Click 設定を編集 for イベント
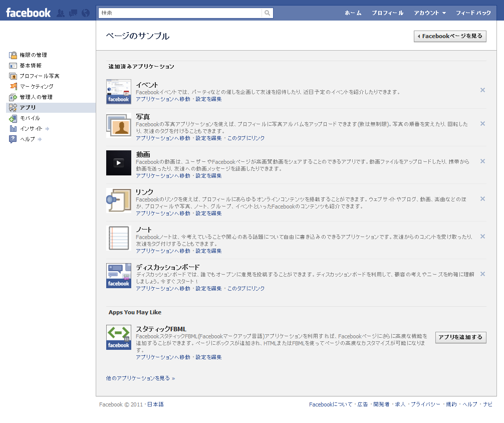The height and width of the screenshot is (423, 504). pyautogui.click(x=208, y=99)
